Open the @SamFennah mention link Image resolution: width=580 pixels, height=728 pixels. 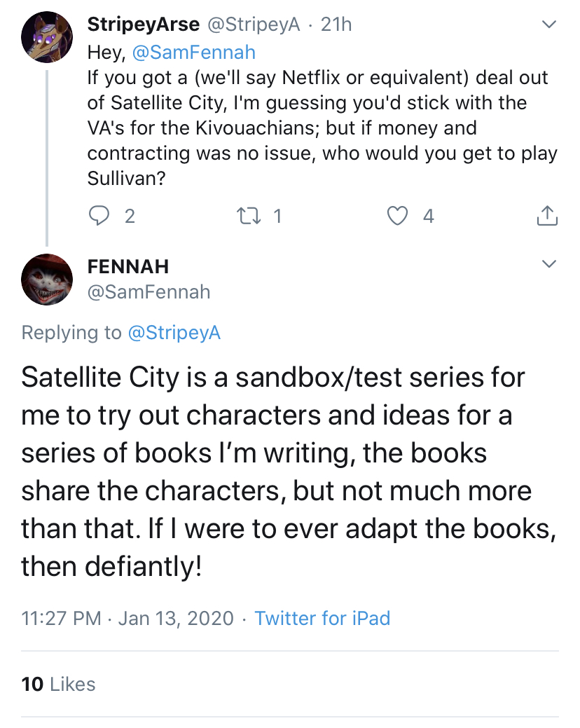[194, 52]
